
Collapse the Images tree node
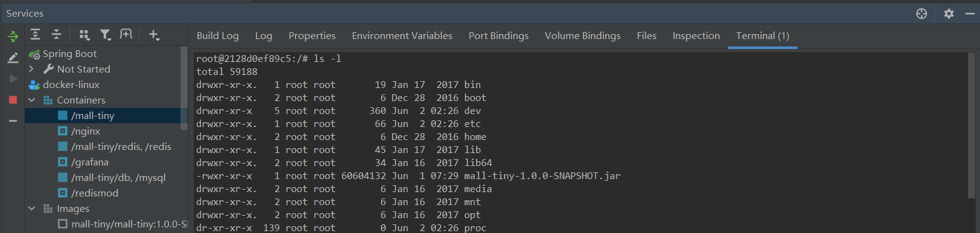(x=32, y=208)
